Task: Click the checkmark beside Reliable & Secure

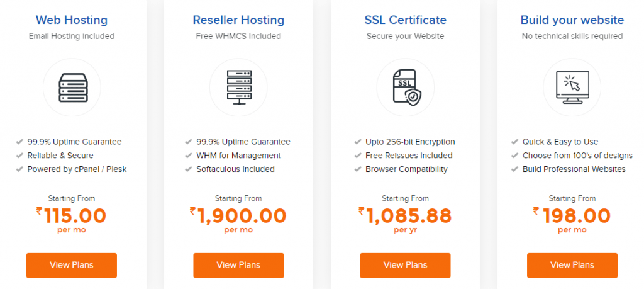Action: [19, 156]
